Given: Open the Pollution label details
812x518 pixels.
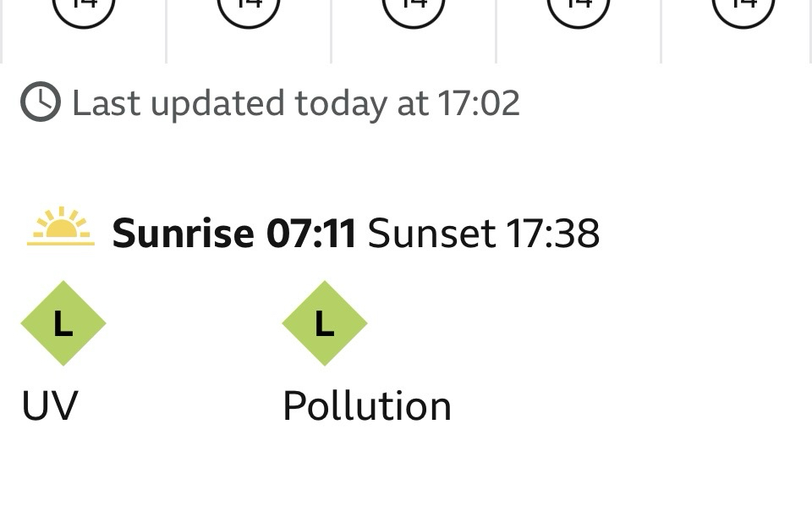Looking at the screenshot, I should (366, 406).
